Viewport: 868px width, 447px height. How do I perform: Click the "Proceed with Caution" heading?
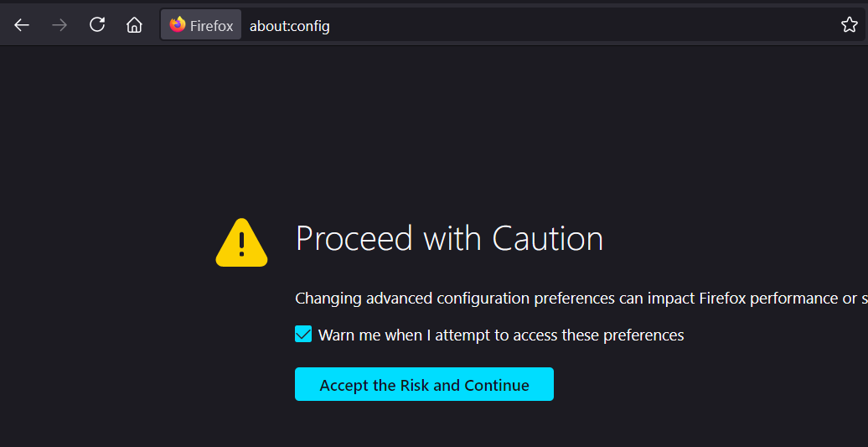click(449, 239)
